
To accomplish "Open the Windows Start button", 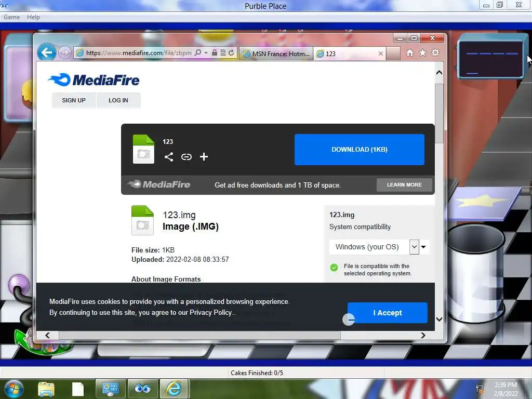I will click(14, 389).
